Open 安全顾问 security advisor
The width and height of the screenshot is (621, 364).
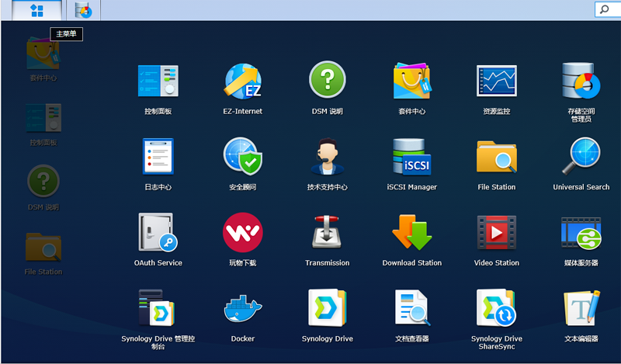[243, 157]
